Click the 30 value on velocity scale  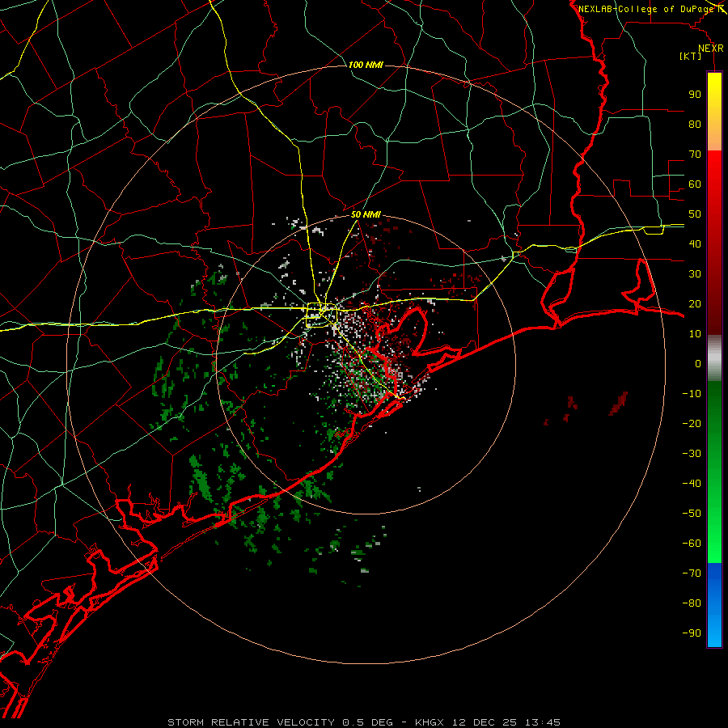695,274
